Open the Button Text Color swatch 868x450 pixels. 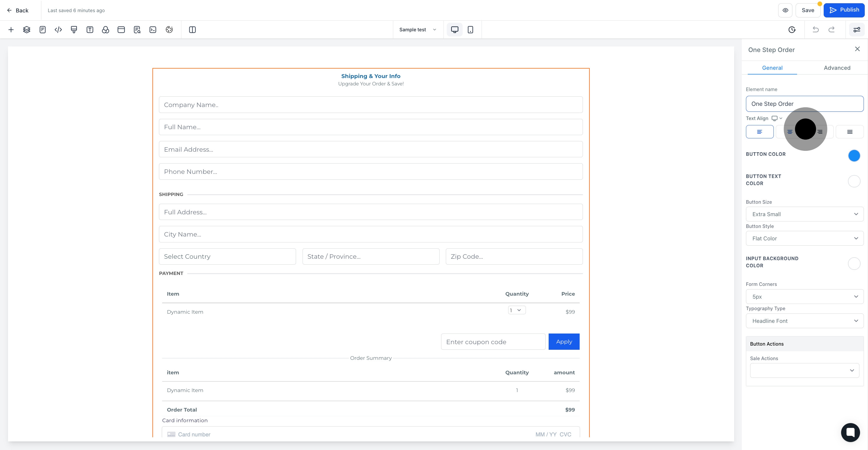point(854,181)
